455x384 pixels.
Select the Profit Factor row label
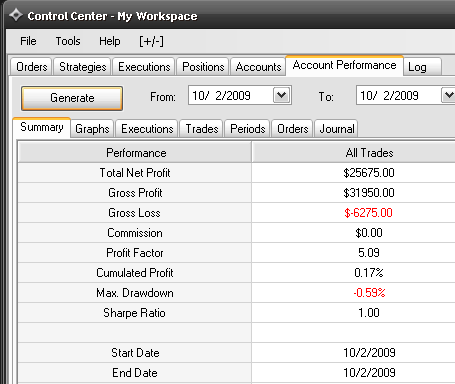point(135,253)
